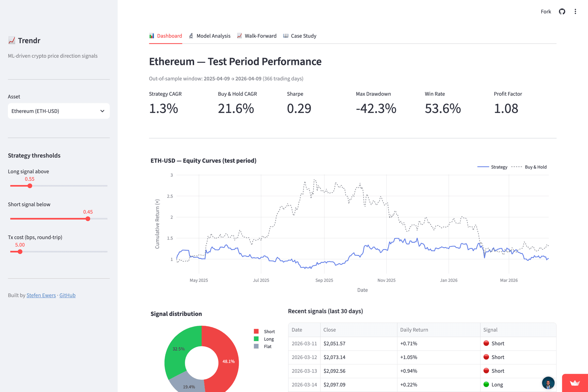Toggle Long in signal distribution legend
Viewport: 588px width, 392px height.
(x=264, y=339)
